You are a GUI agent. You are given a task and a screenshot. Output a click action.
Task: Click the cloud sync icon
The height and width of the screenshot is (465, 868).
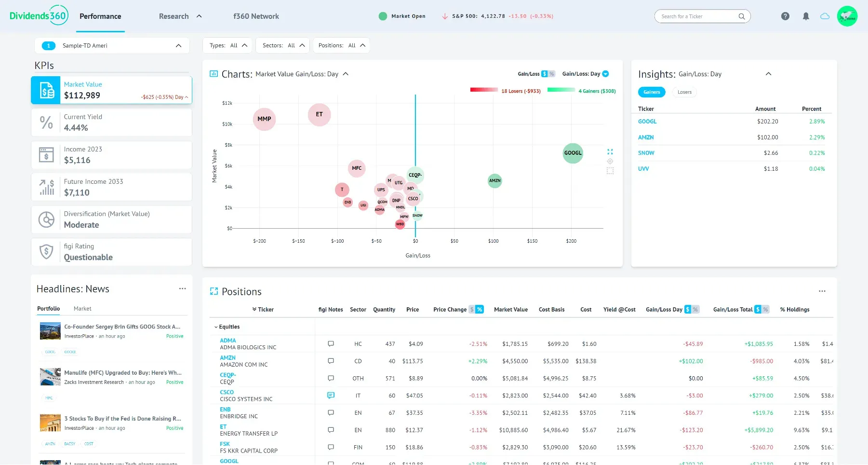point(825,16)
